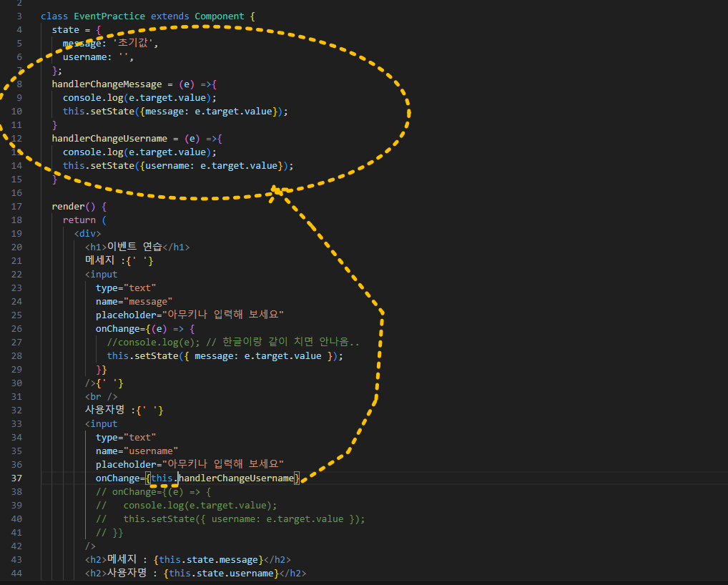This screenshot has width=728, height=585.
Task: Click line number 22 in the gutter
Action: [16, 275]
